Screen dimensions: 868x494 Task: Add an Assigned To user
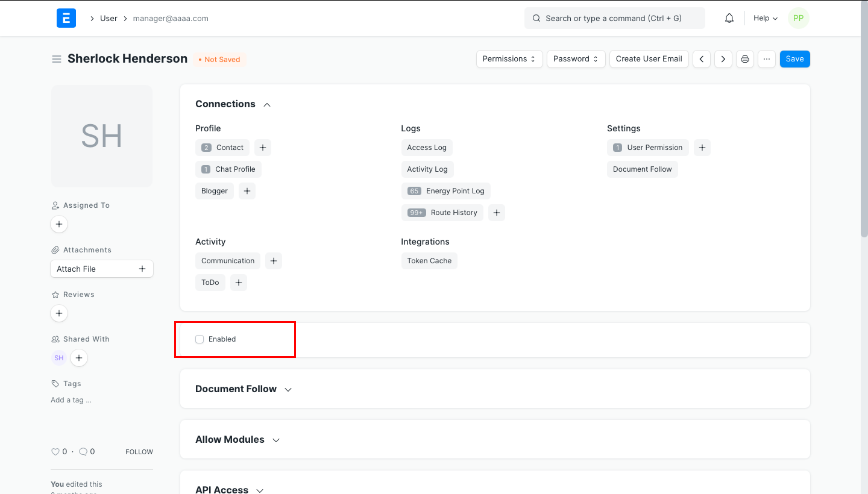pyautogui.click(x=59, y=225)
